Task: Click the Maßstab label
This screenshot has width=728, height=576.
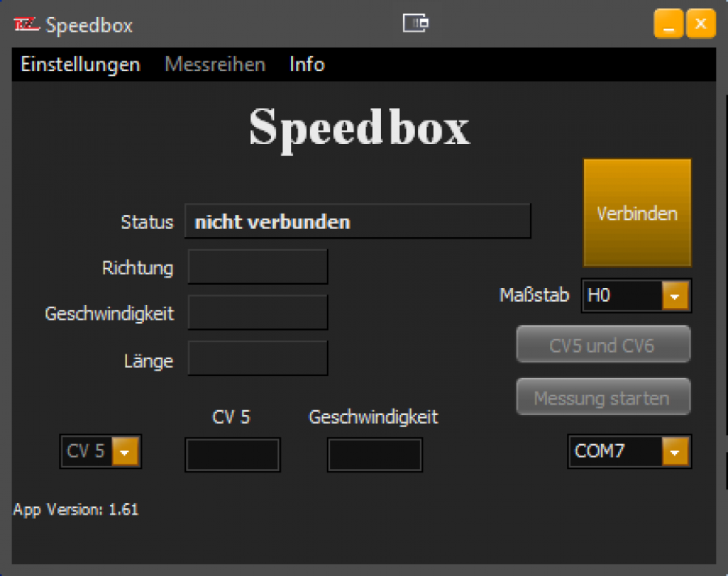Action: 534,295
